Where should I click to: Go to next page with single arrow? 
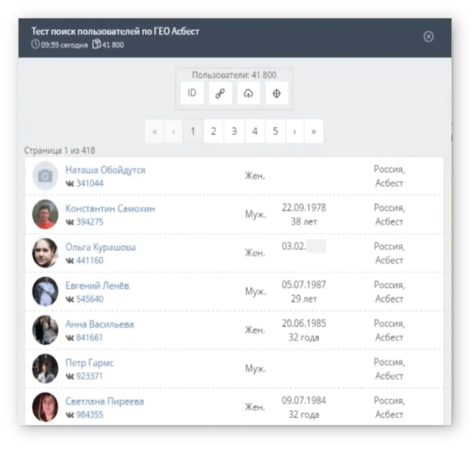click(x=294, y=132)
